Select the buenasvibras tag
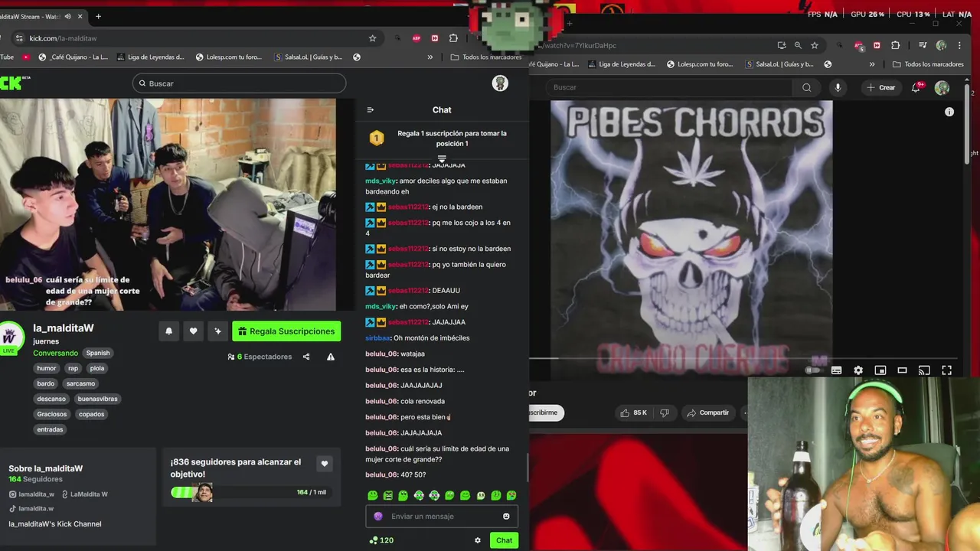This screenshot has height=551, width=980. tap(97, 399)
